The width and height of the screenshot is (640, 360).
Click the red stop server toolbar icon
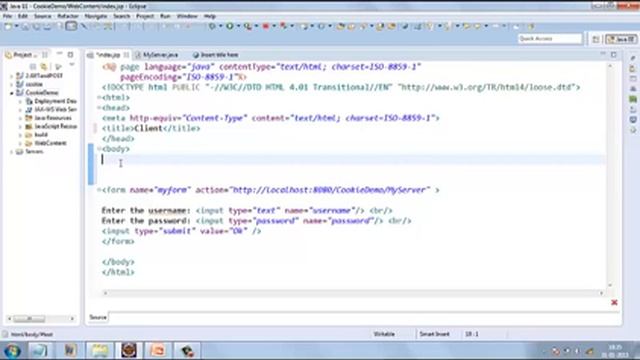pyautogui.click(x=266, y=27)
